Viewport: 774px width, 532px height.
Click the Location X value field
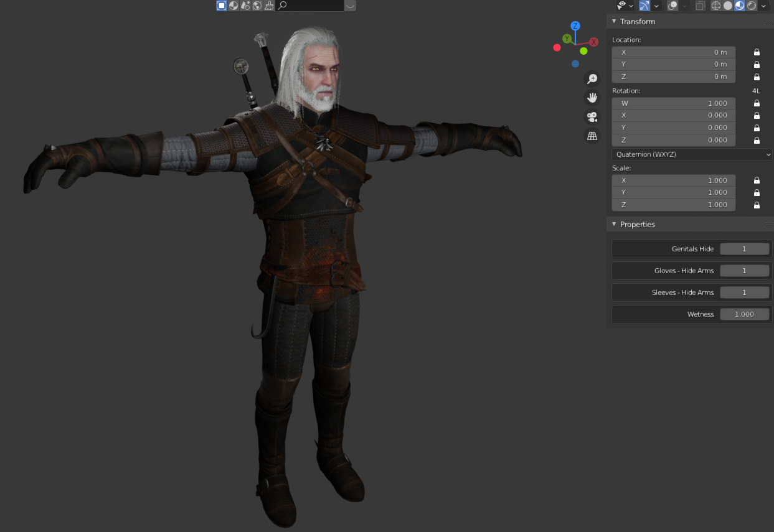(674, 52)
